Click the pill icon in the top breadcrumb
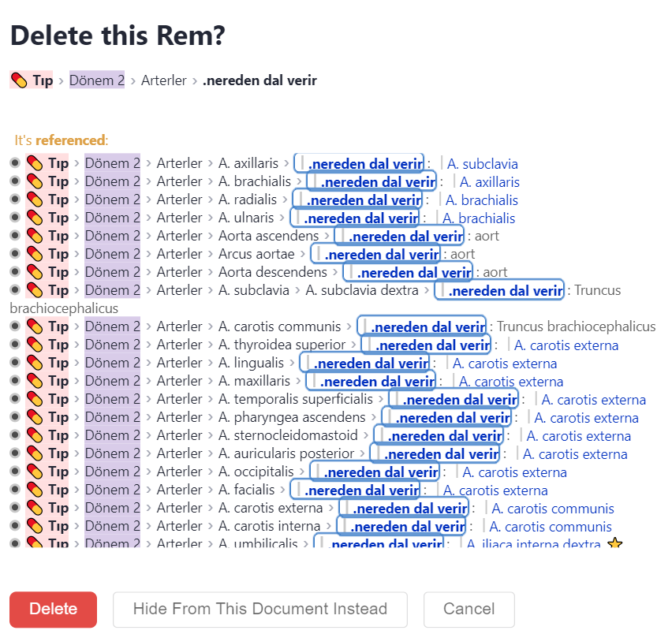 coord(18,80)
